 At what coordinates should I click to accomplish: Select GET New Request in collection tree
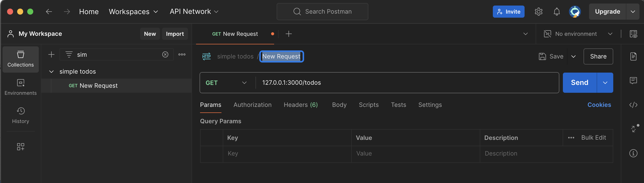[x=116, y=86]
